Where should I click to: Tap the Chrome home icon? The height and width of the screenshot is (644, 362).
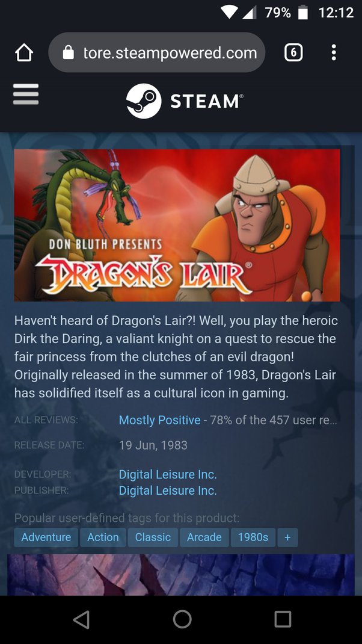pyautogui.click(x=24, y=52)
